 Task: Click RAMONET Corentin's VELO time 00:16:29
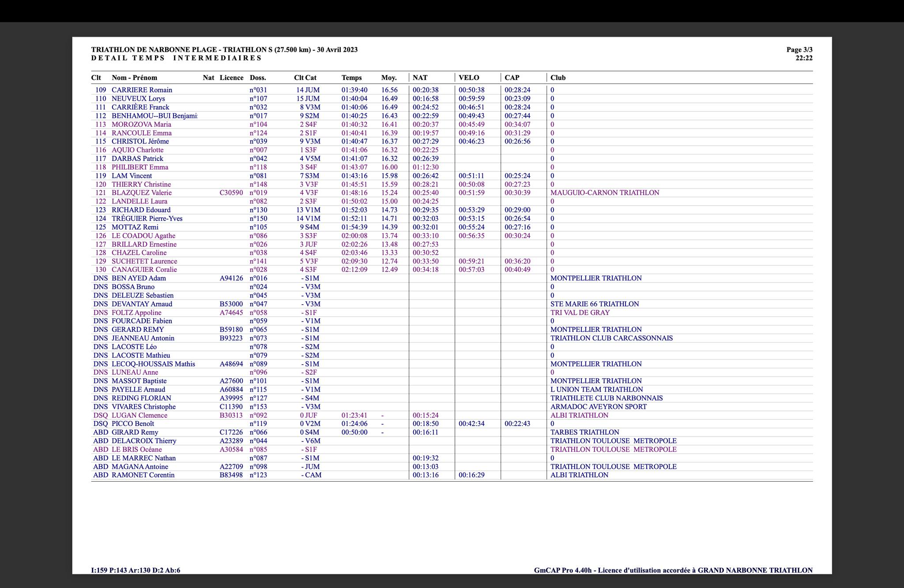[x=471, y=475]
